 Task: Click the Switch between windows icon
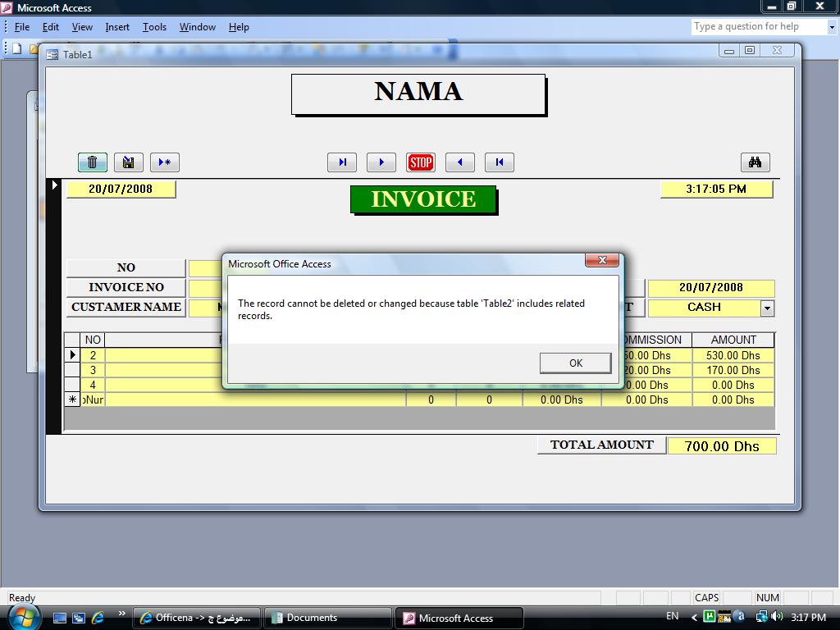pos(79,619)
